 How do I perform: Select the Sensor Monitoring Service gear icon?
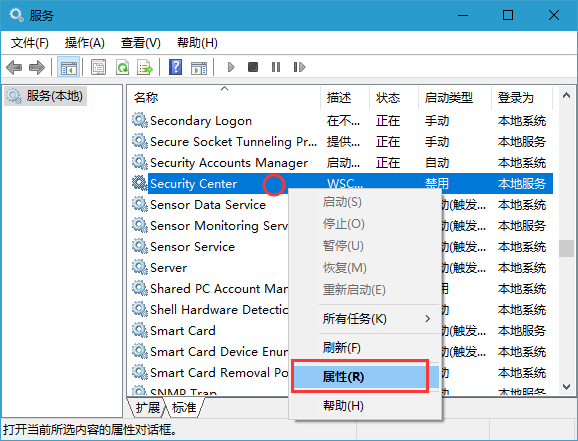click(x=140, y=225)
